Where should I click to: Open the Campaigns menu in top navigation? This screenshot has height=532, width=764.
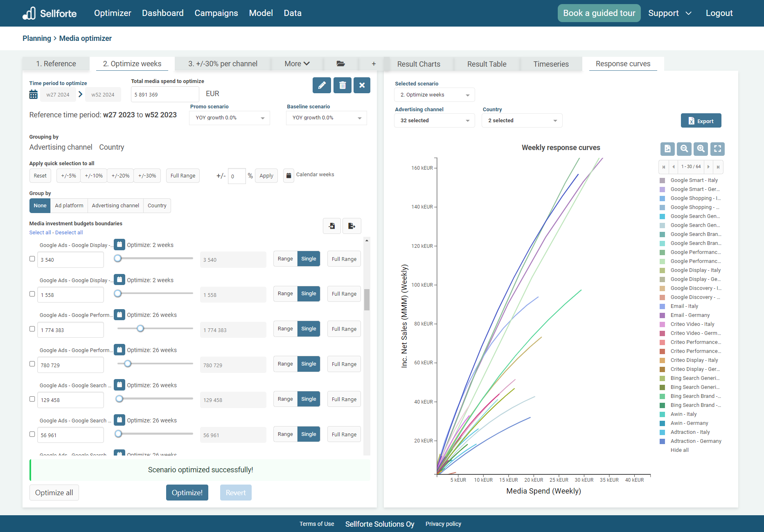pos(216,13)
